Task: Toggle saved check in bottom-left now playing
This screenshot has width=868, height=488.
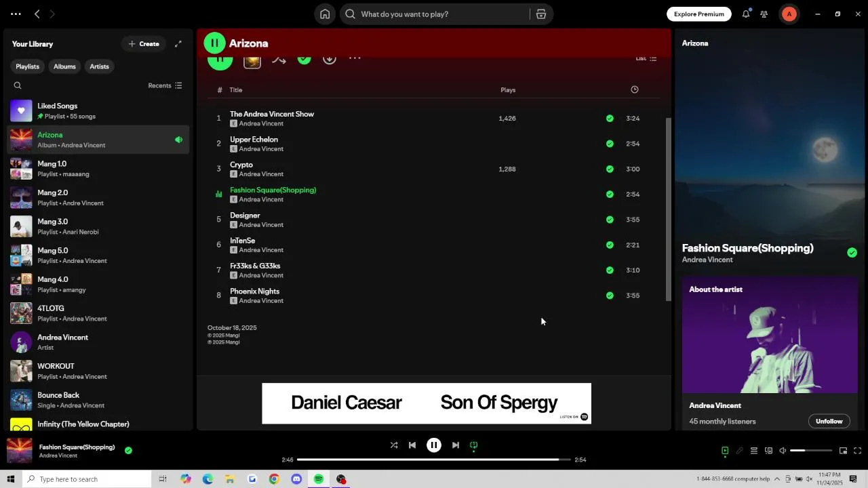Action: (x=128, y=450)
